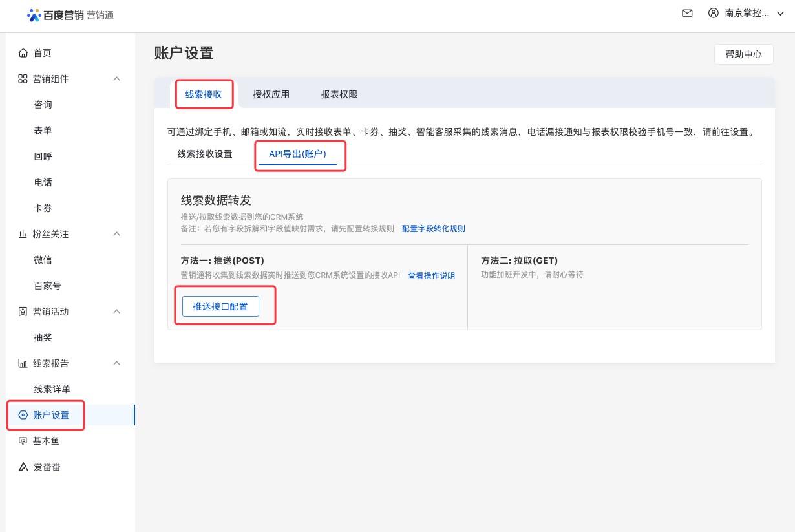The height and width of the screenshot is (532, 795).
Task: Collapse the 粉丝关注 section chevron
Action: (117, 234)
